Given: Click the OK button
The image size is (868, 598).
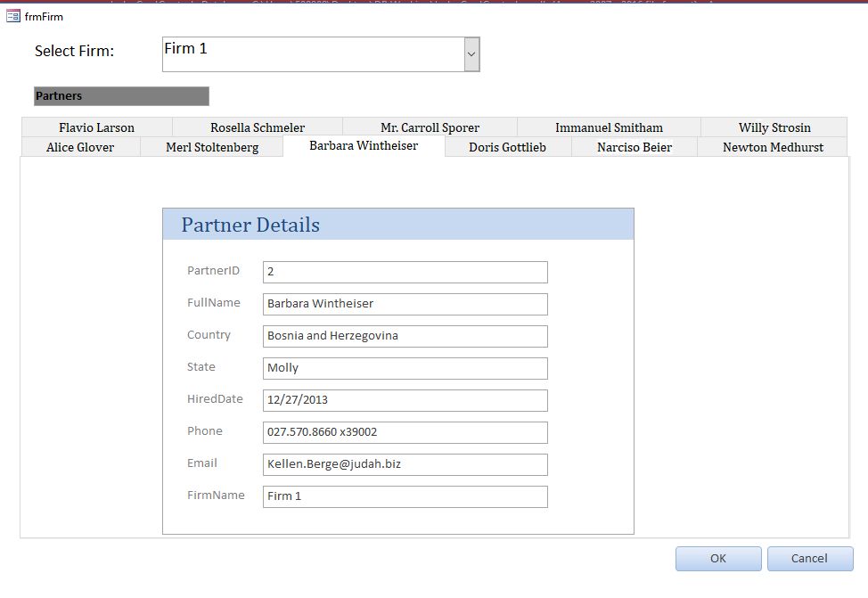Looking at the screenshot, I should (718, 559).
